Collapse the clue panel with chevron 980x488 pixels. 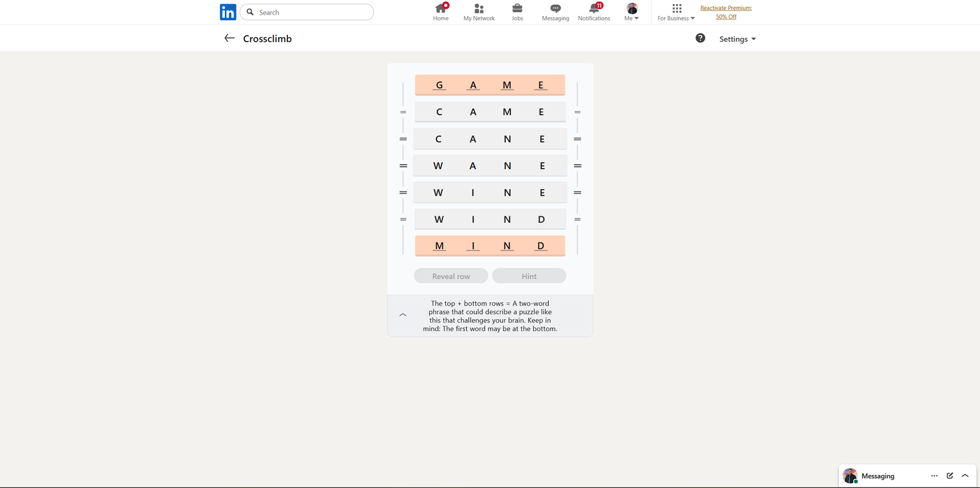click(402, 315)
